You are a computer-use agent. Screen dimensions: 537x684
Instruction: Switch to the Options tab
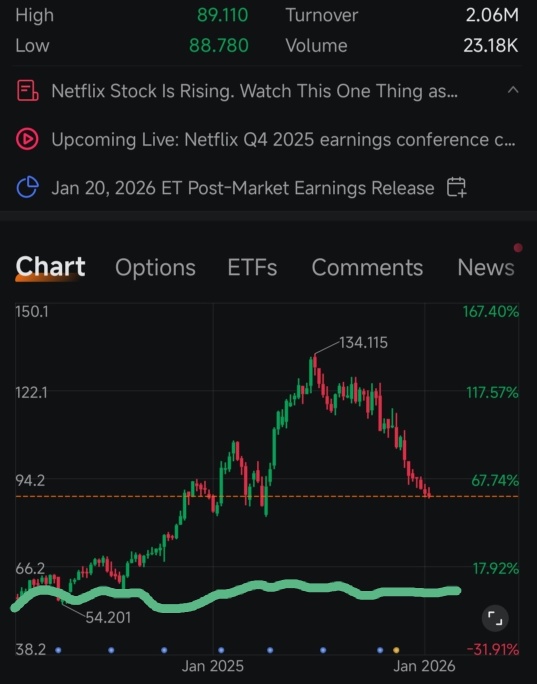tap(155, 267)
